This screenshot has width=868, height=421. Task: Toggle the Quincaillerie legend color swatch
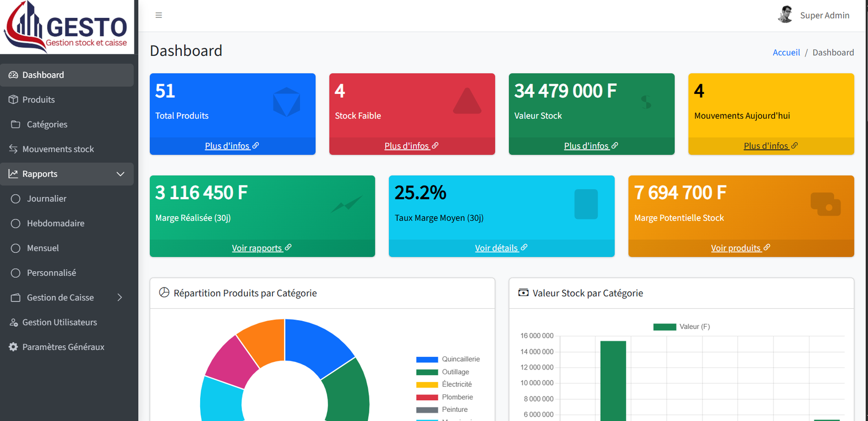427,359
